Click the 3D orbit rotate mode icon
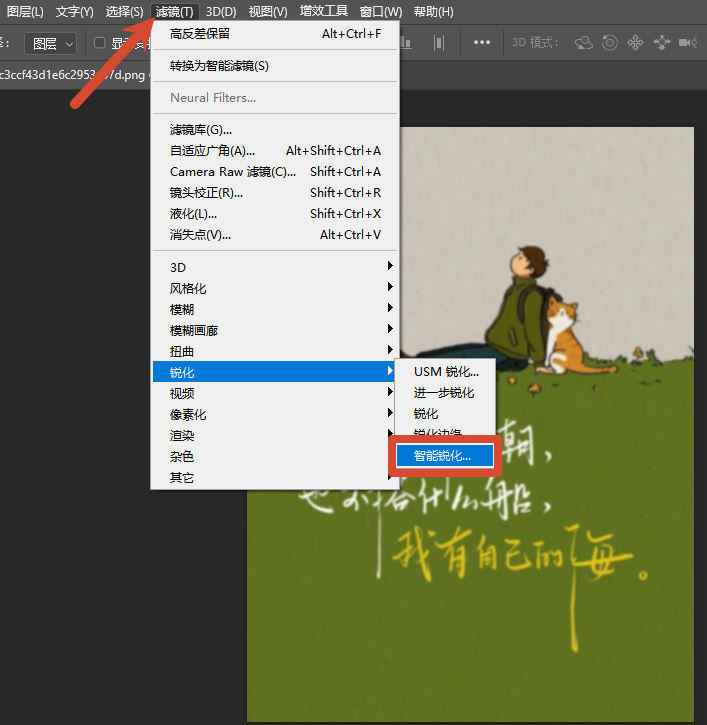Viewport: 707px width, 725px height. [584, 43]
